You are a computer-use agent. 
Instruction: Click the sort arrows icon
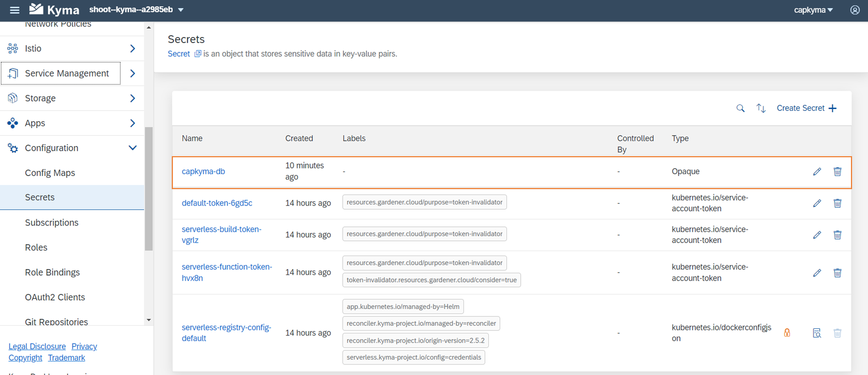[x=761, y=108]
